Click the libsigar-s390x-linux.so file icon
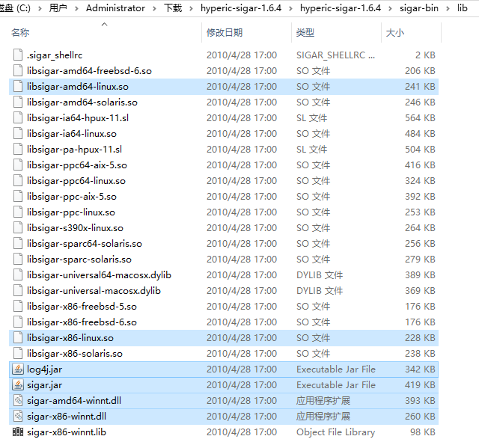The width and height of the screenshot is (479, 448). pos(18,227)
